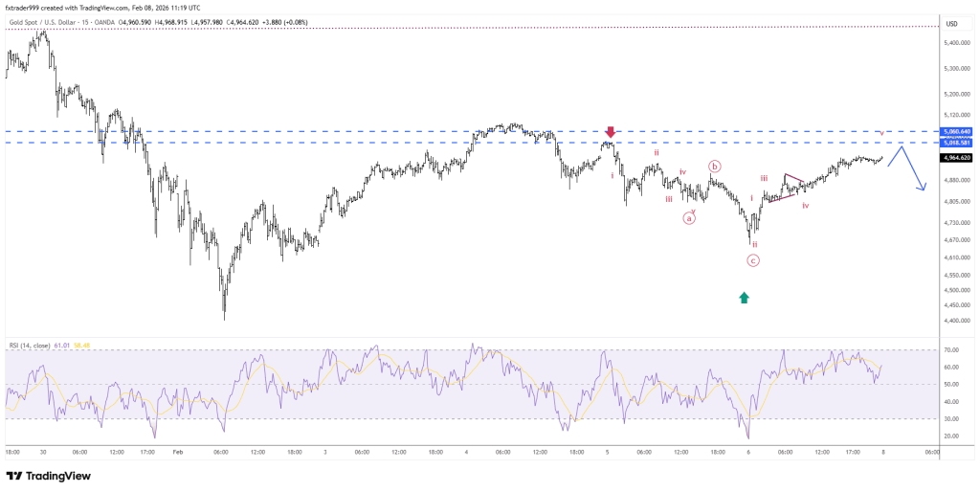This screenshot has height=492, width=980.
Task: Open the USD currency selector
Action: tap(952, 24)
